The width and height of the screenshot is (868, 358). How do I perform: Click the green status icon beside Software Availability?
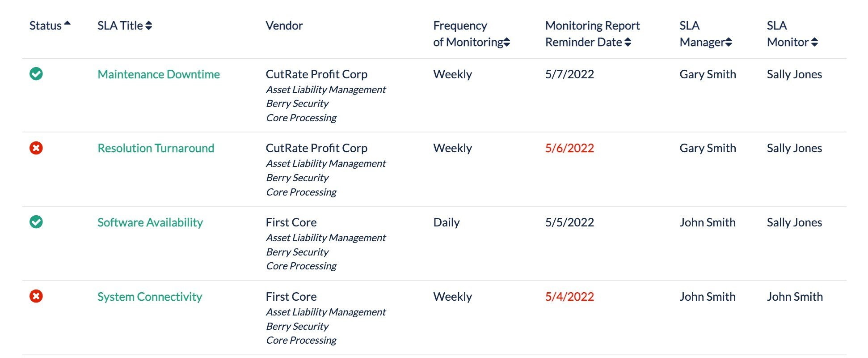37,222
